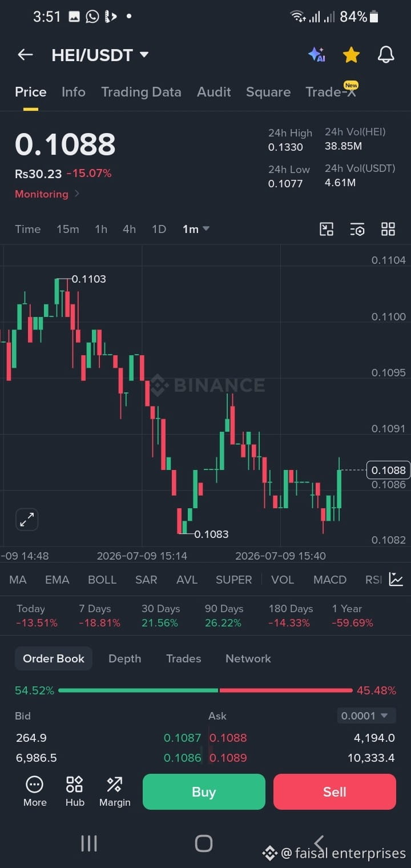Toggle the EMA indicator
Screen dimensions: 411x868
(57, 580)
